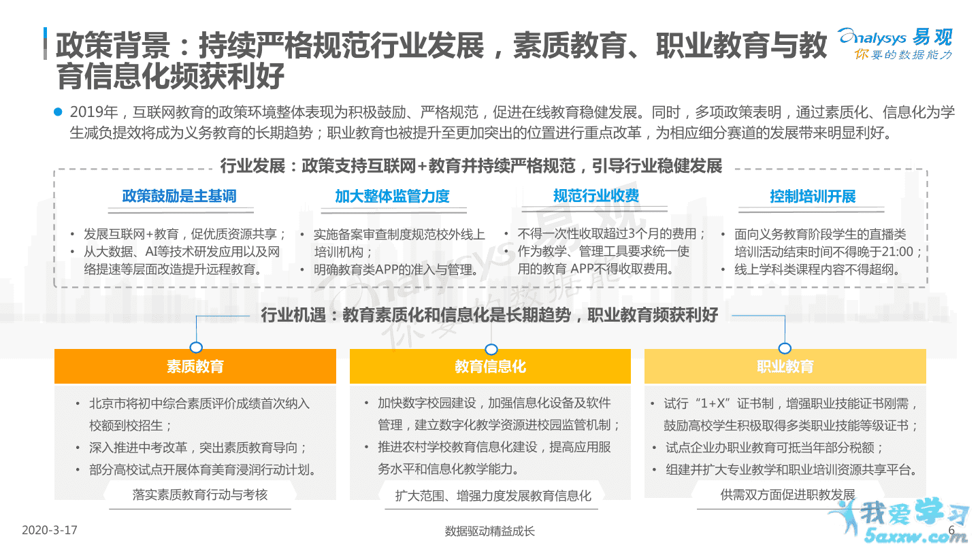Click the 落实素质教育行动与考核 caption
980x551 pixels.
point(200,495)
